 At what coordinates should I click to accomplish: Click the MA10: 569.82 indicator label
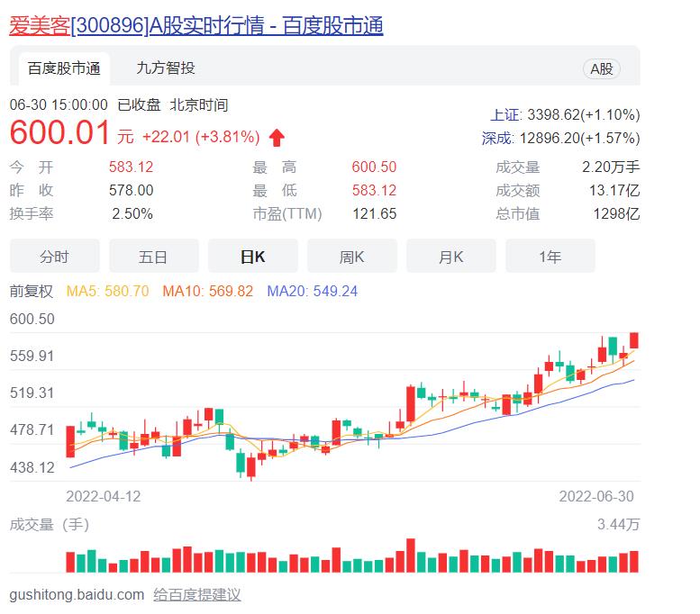coord(207,292)
